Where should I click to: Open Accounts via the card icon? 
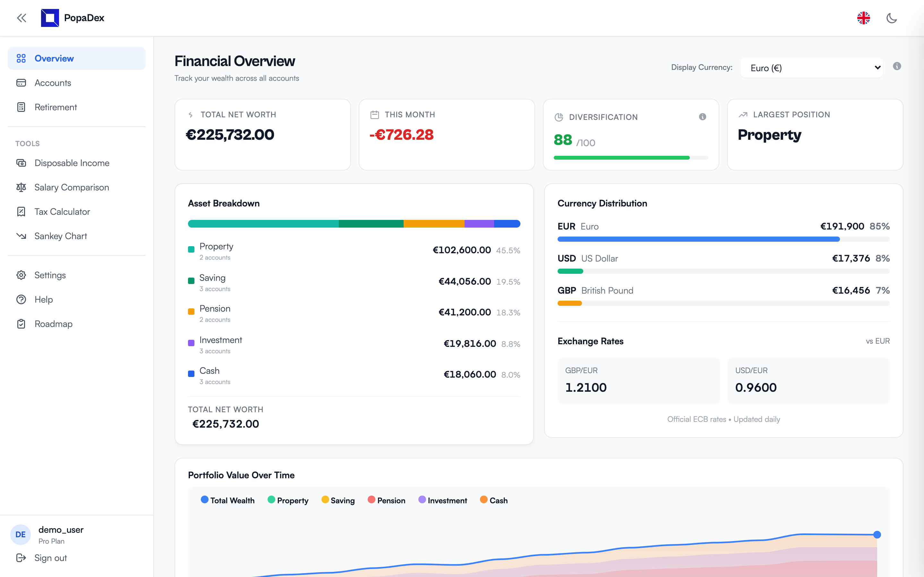pos(21,83)
